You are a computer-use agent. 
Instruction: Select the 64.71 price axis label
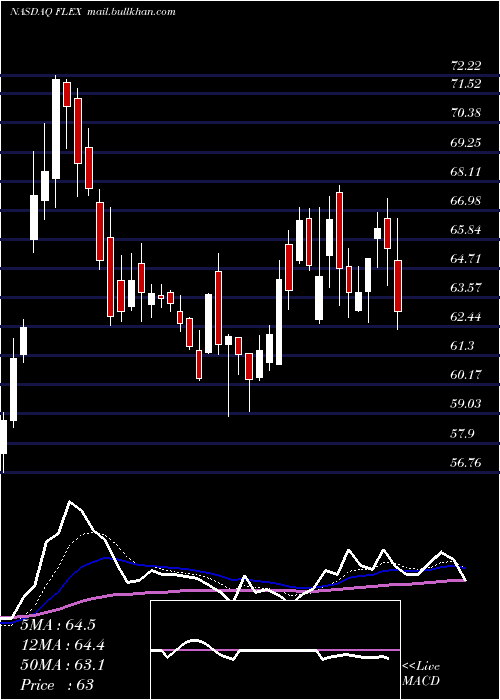[x=466, y=259]
